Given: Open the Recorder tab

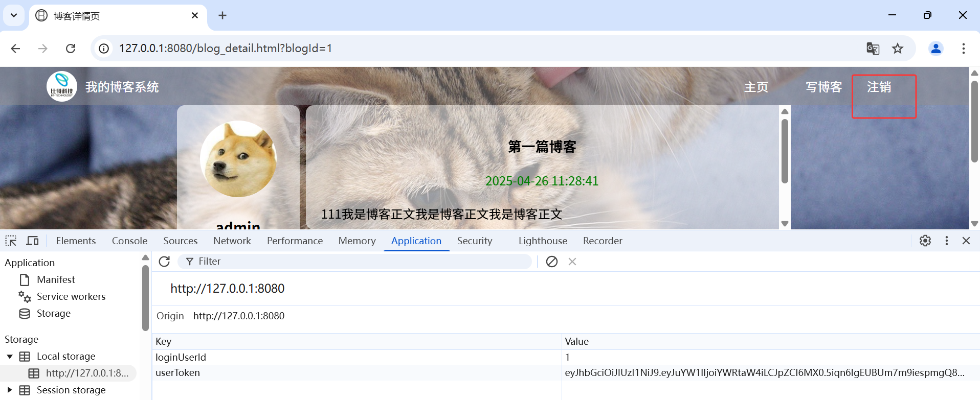Looking at the screenshot, I should click(603, 241).
